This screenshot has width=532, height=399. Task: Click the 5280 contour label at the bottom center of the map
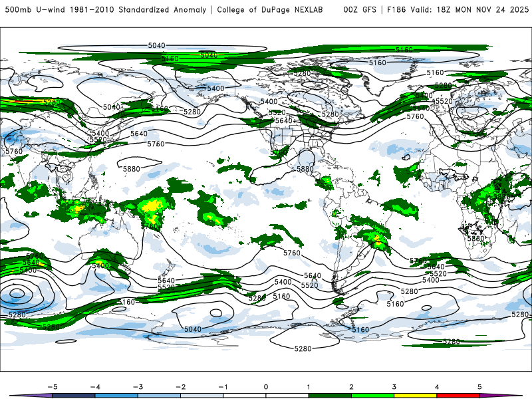click(303, 348)
